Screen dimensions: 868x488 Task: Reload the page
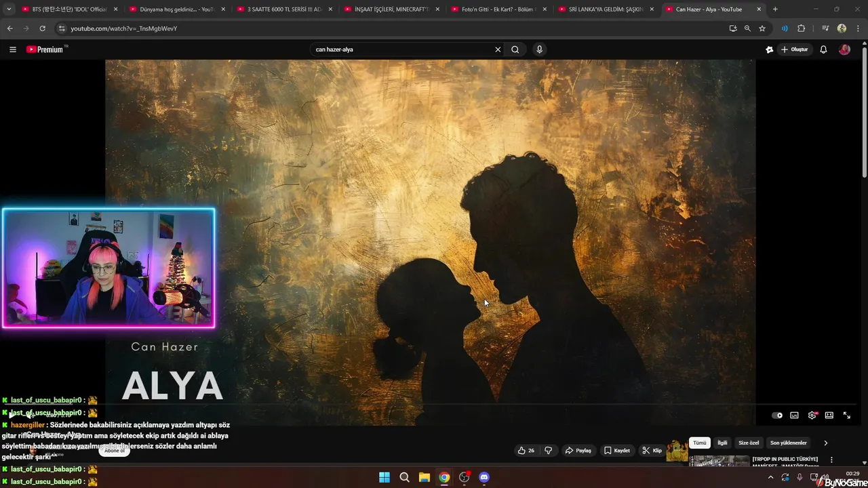point(42,28)
